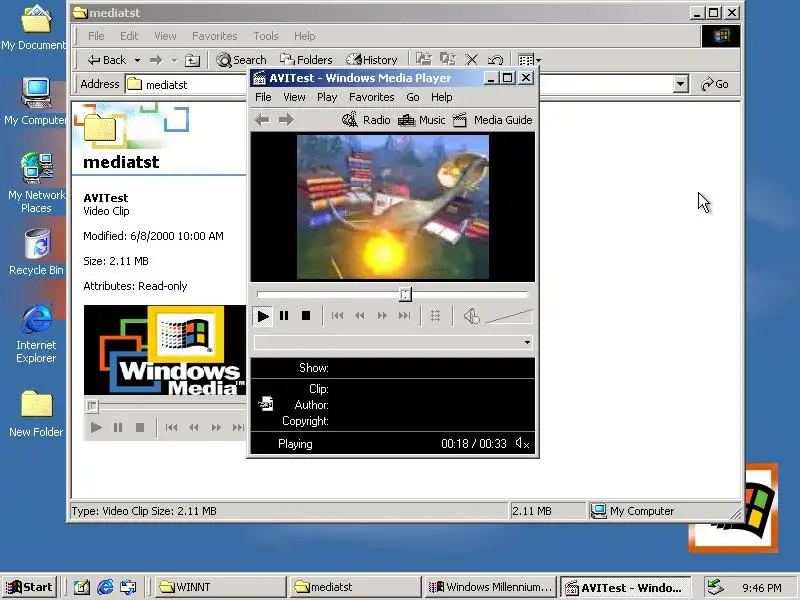
Task: Skip to previous track in Media Player
Action: (337, 316)
